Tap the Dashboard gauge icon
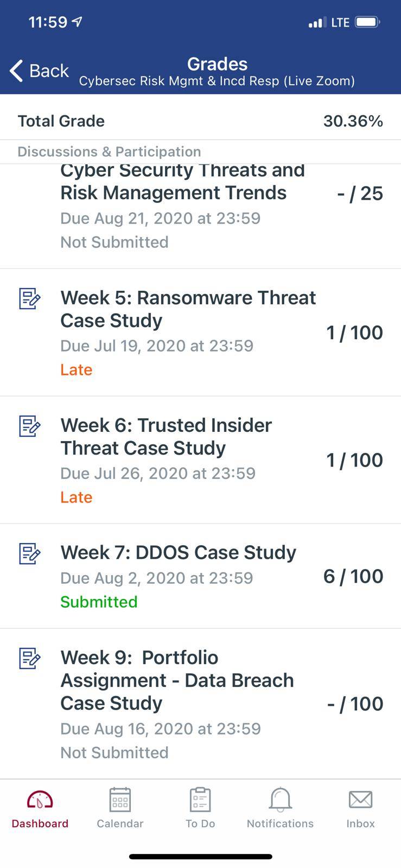 tap(40, 800)
